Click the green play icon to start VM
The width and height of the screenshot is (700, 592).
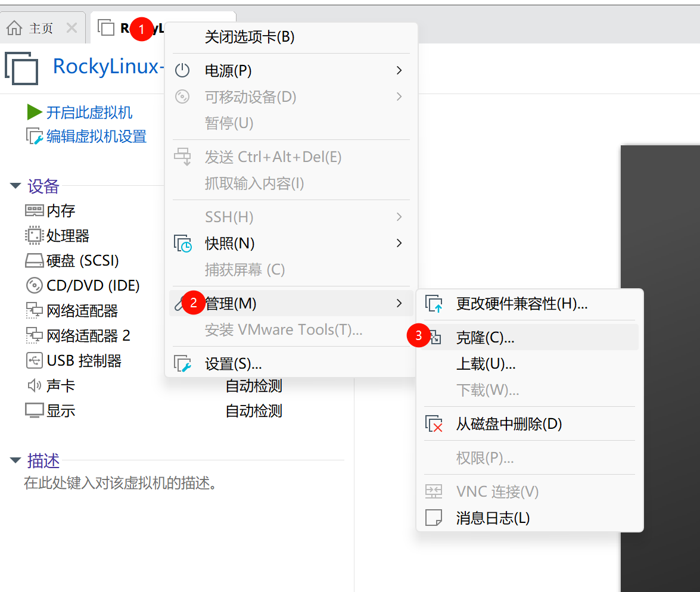(35, 112)
